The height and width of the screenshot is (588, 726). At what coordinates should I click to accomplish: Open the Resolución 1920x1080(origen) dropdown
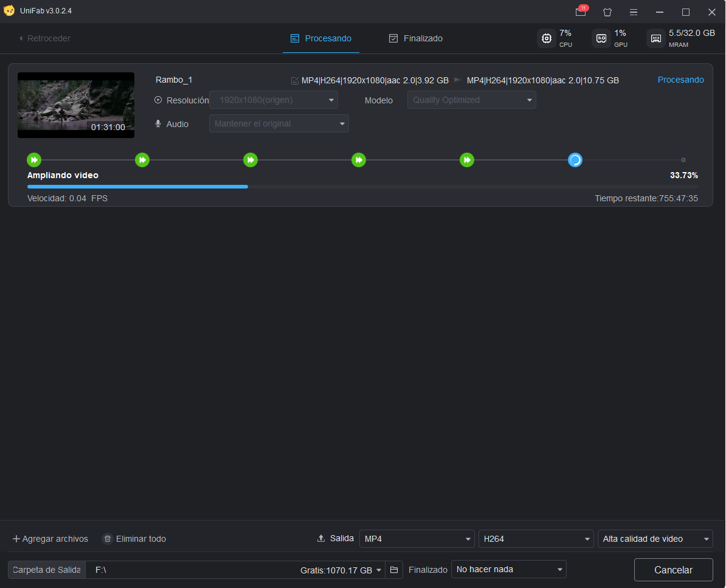pos(274,100)
